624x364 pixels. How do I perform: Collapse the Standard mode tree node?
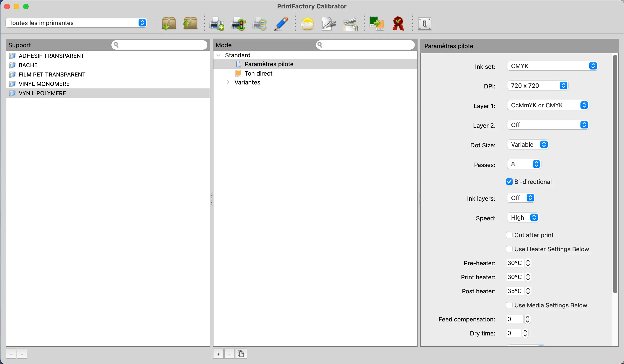pyautogui.click(x=218, y=55)
